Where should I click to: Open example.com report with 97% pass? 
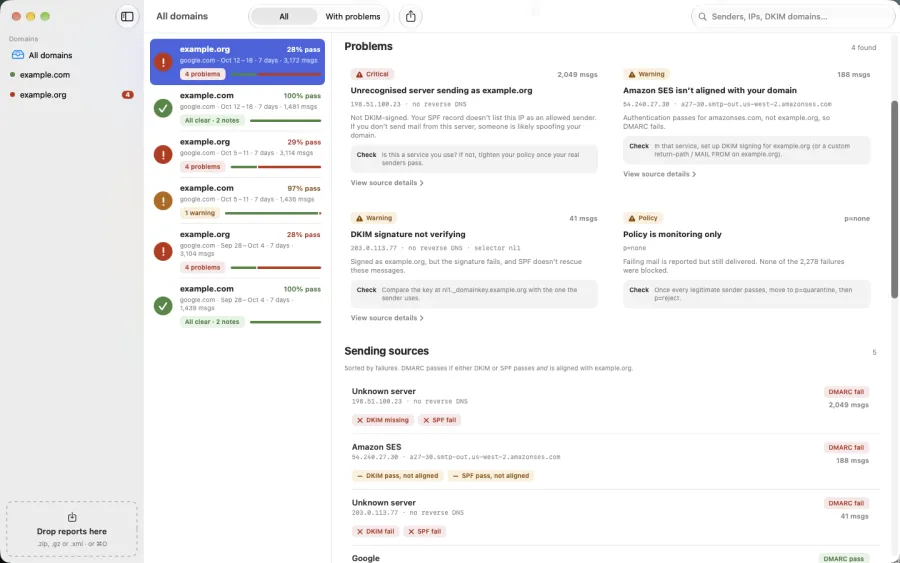point(237,201)
